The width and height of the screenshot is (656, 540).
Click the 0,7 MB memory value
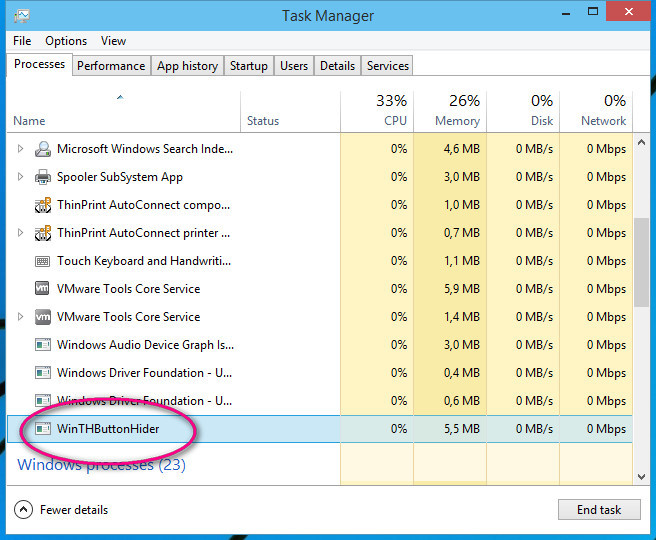coord(461,233)
